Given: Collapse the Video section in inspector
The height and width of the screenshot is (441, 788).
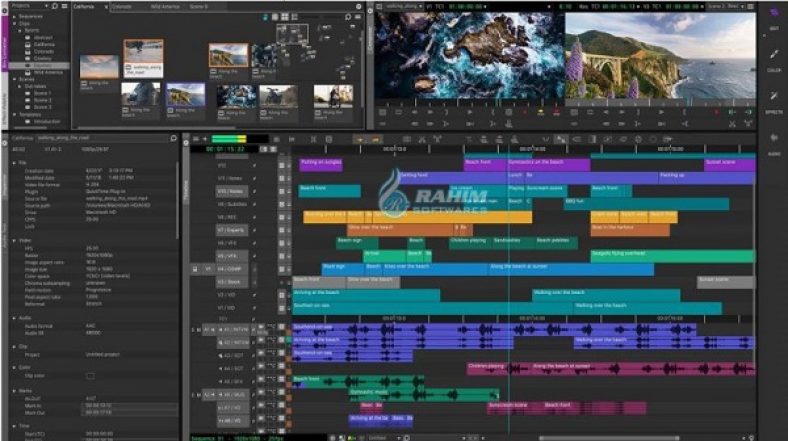Looking at the screenshot, I should 15,241.
